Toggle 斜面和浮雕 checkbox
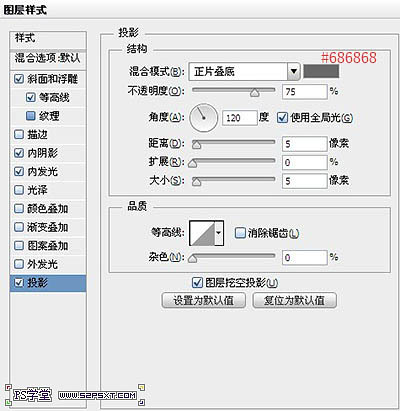This screenshot has height=411, width=400. pyautogui.click(x=19, y=79)
